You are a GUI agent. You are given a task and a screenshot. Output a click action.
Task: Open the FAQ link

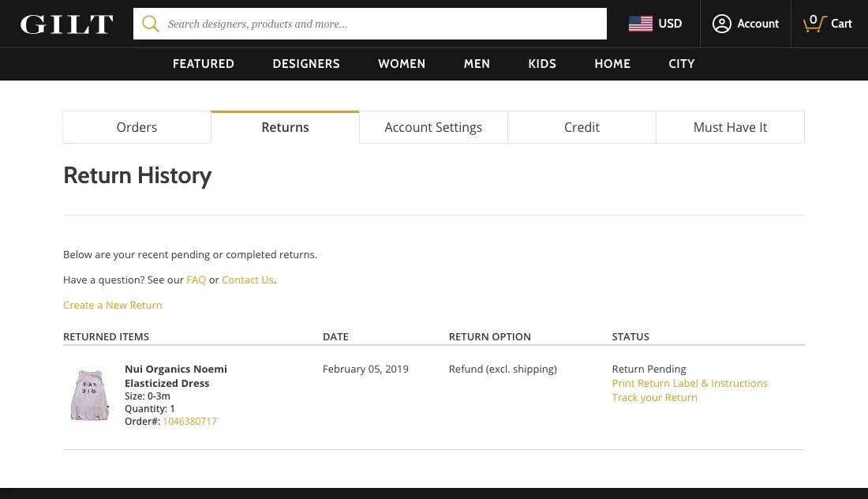pyautogui.click(x=196, y=280)
